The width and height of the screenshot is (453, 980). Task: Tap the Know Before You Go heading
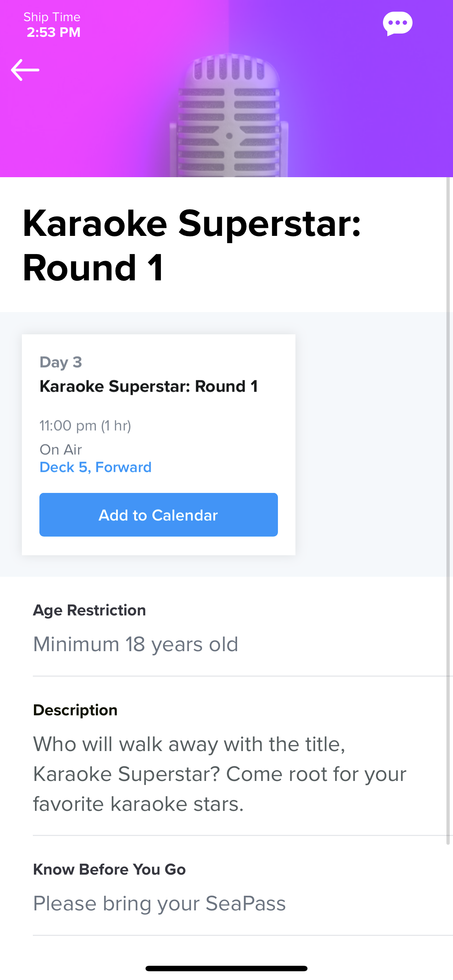click(x=109, y=870)
